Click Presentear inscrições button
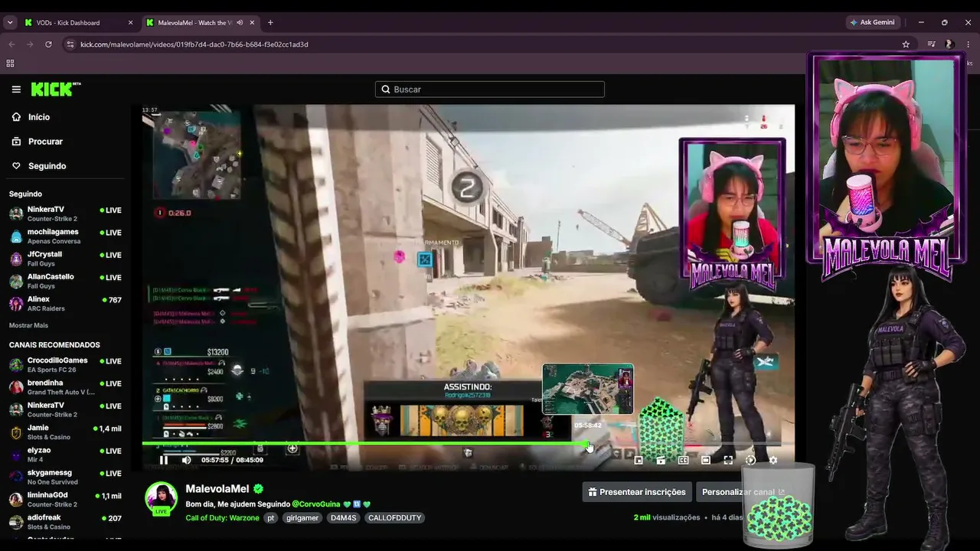Image resolution: width=980 pixels, height=551 pixels. click(x=637, y=492)
